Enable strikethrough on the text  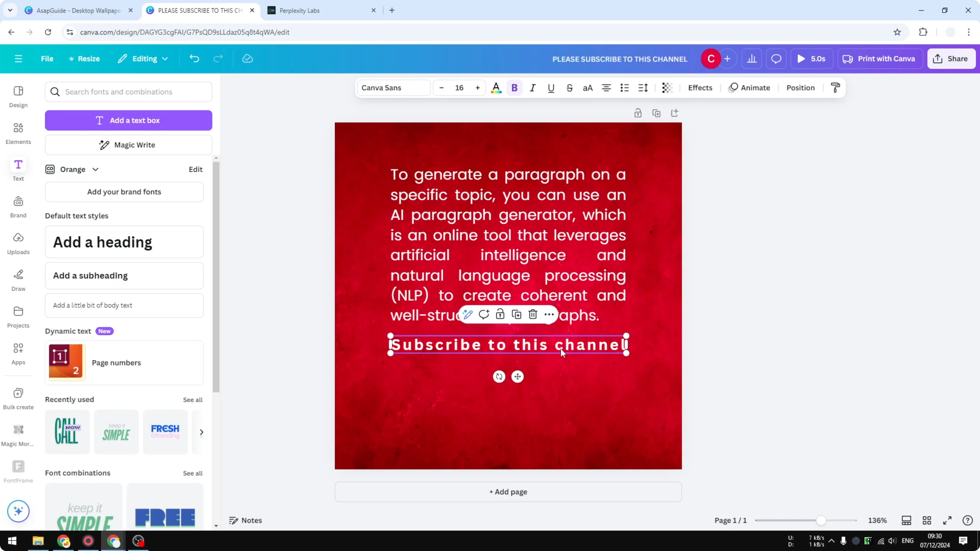570,88
